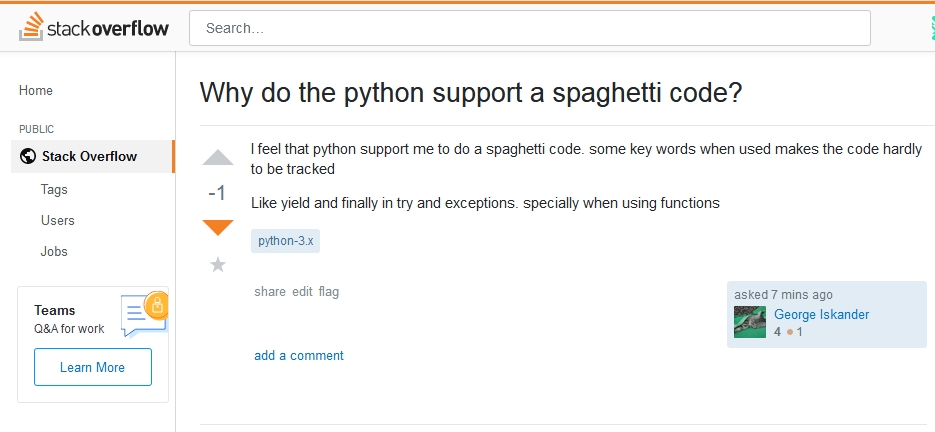935x432 pixels.
Task: Open Tags page from sidebar
Action: tap(54, 189)
